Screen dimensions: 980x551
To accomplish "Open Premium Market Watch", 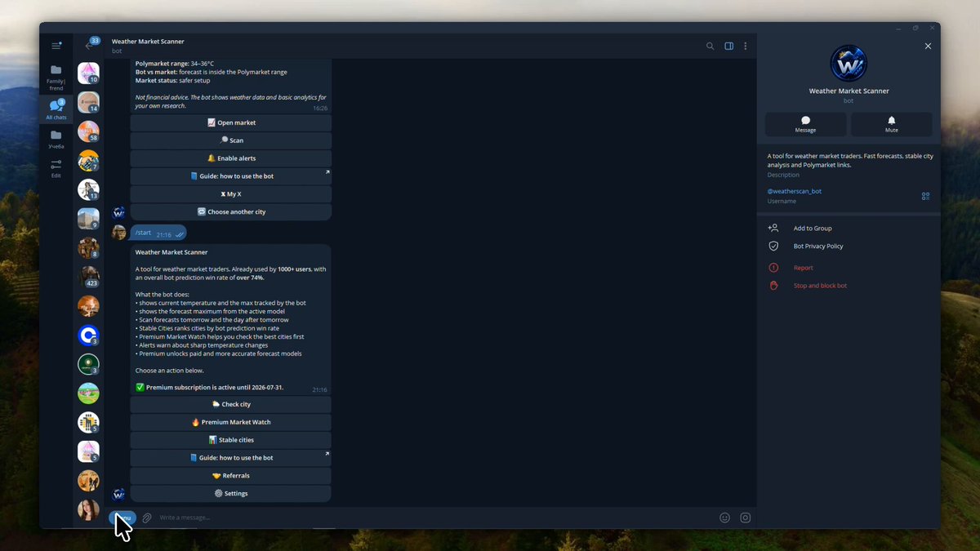I will tap(231, 422).
